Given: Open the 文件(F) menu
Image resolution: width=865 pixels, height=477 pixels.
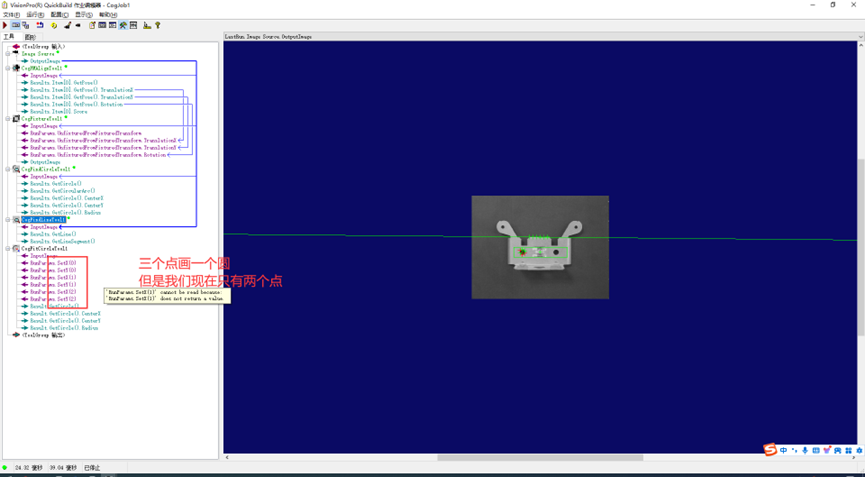Looking at the screenshot, I should click(11, 15).
